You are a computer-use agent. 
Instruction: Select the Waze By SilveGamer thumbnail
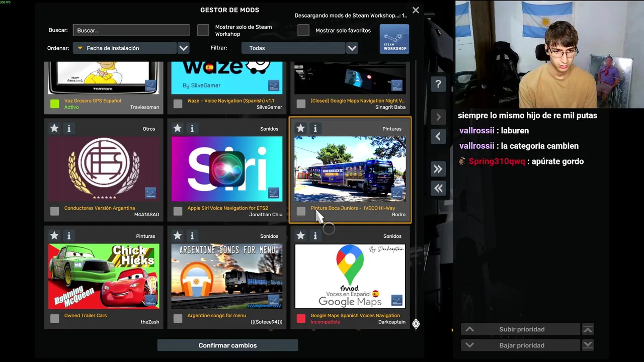point(227,78)
